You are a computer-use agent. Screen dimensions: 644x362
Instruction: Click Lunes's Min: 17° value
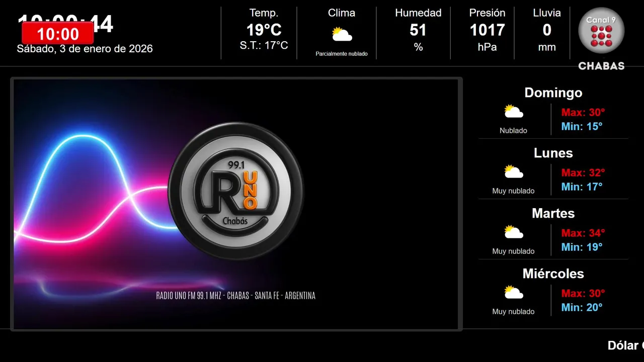coord(582,187)
